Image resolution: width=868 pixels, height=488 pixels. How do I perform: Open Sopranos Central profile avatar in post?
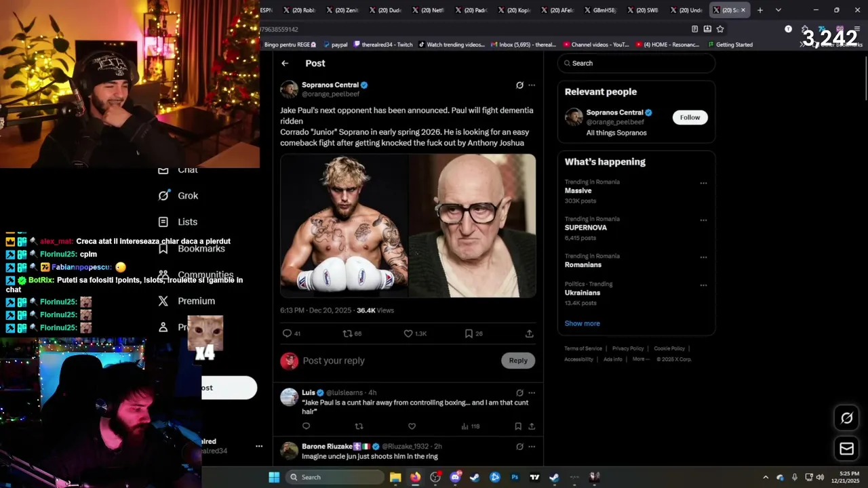[x=290, y=89]
